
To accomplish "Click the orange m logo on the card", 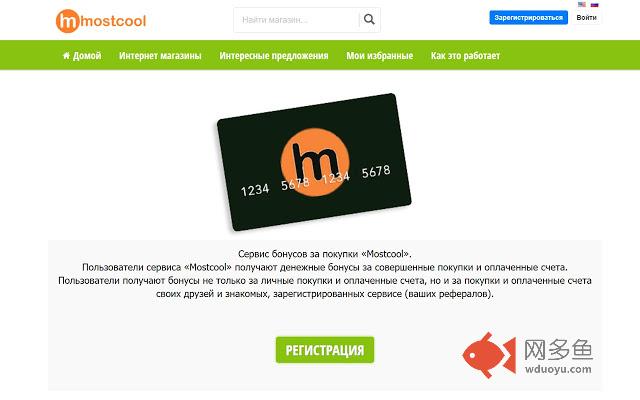I will pos(315,162).
